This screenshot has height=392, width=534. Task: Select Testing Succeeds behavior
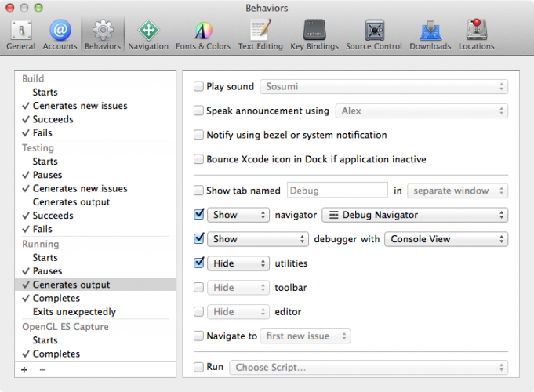[x=96, y=216]
